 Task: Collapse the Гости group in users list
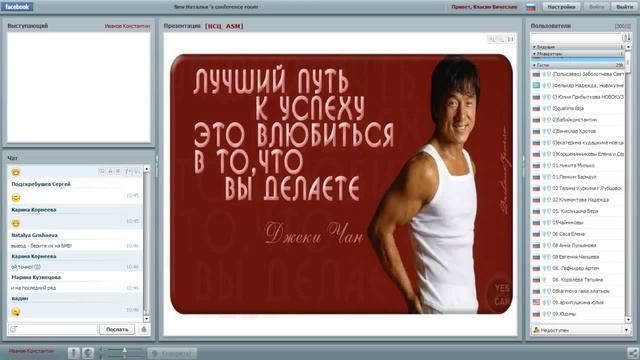coord(578,65)
